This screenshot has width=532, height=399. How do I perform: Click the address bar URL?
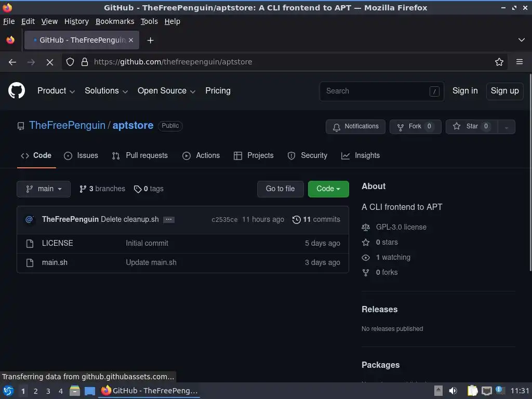[x=173, y=62]
